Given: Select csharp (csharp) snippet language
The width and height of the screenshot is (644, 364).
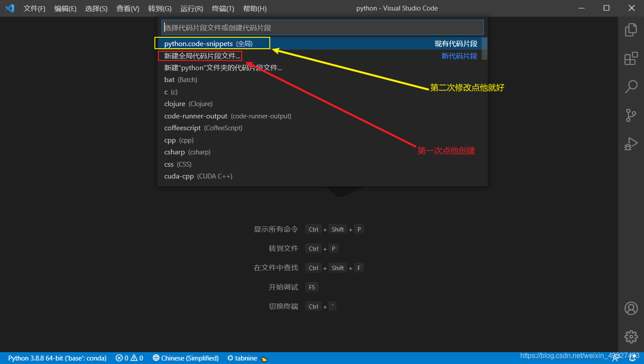Looking at the screenshot, I should click(320, 152).
